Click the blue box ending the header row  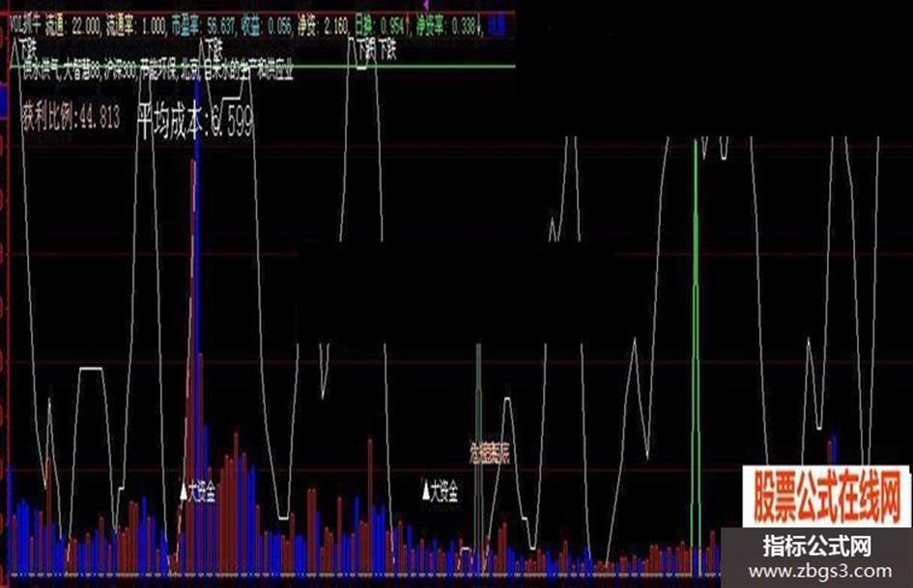[497, 26]
